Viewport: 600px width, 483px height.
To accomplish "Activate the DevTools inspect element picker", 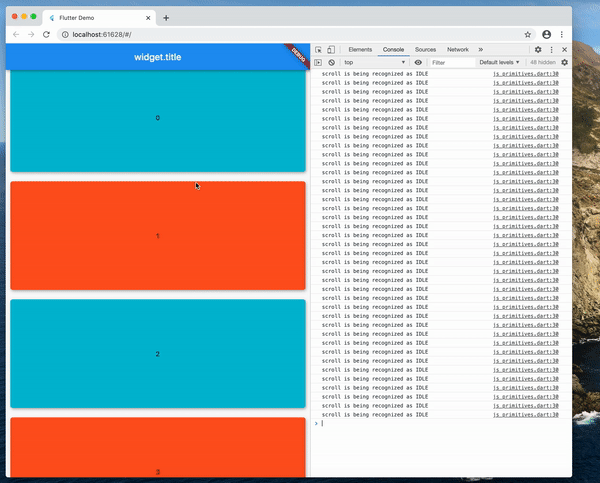I will [x=318, y=50].
